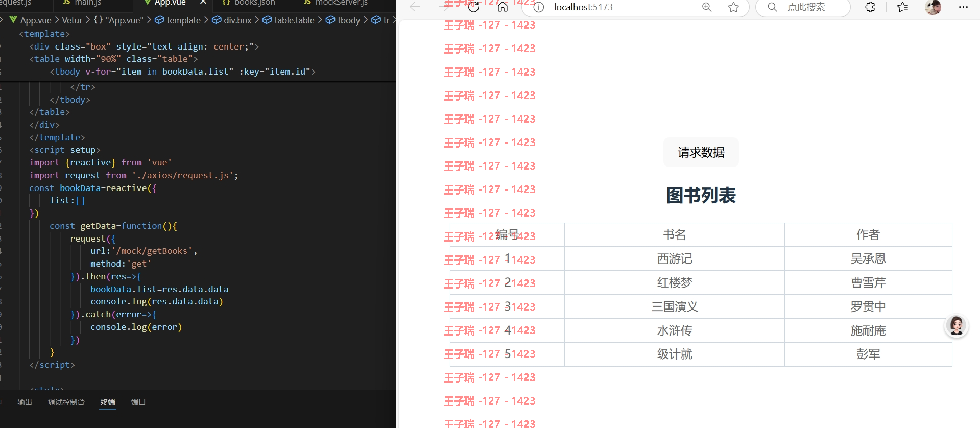Click the 书名 table header
The width and height of the screenshot is (980, 428).
[675, 234]
